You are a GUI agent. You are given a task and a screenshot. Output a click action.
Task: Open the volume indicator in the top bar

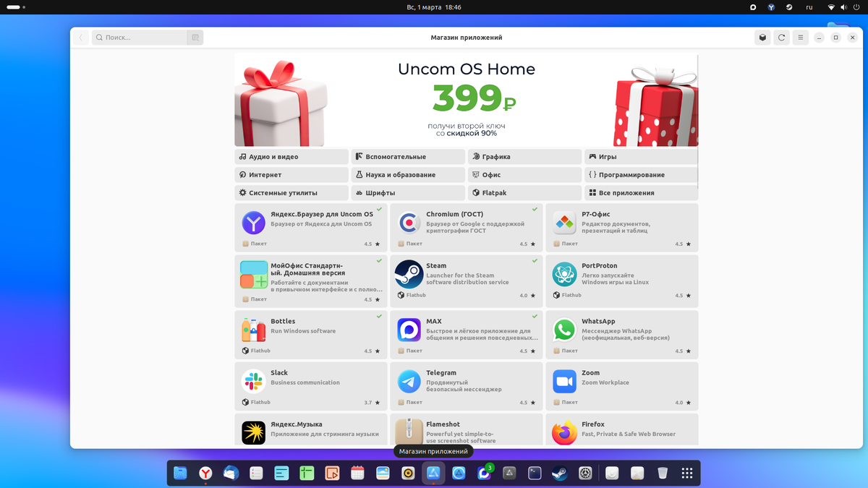pos(844,7)
